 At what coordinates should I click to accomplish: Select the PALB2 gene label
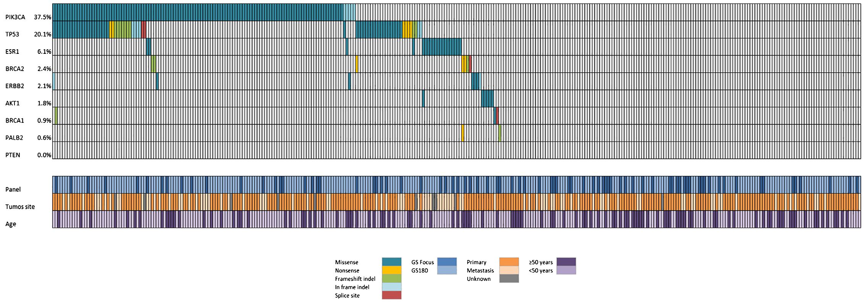tap(14, 137)
